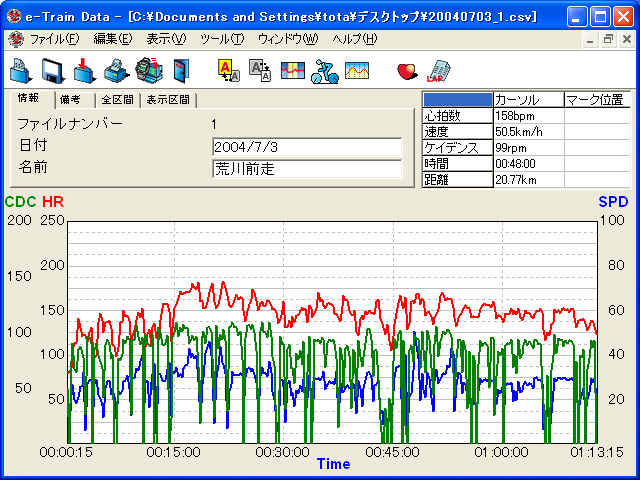Click the line graph chart icon
640x480 pixels.
(x=357, y=70)
